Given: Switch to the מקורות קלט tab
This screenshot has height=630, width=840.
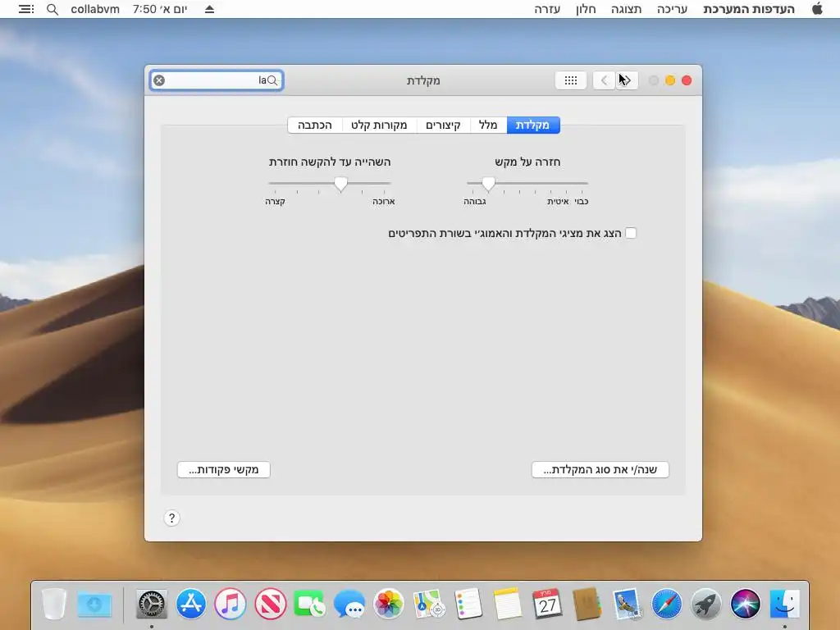Looking at the screenshot, I should coord(379,125).
